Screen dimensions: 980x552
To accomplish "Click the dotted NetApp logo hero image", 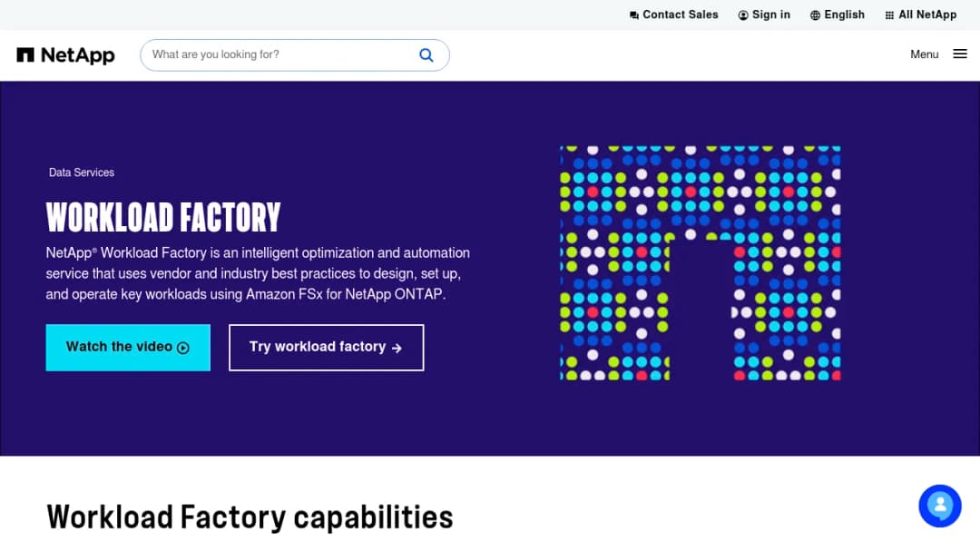I will coord(700,263).
